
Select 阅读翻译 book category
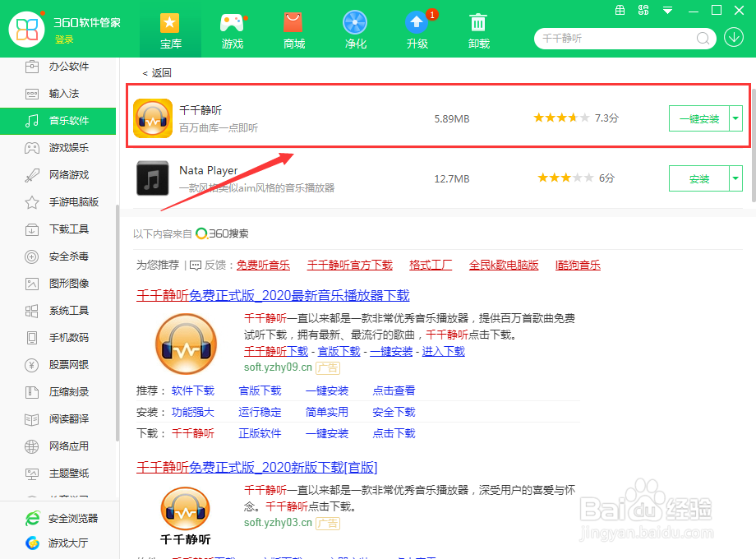coord(58,419)
